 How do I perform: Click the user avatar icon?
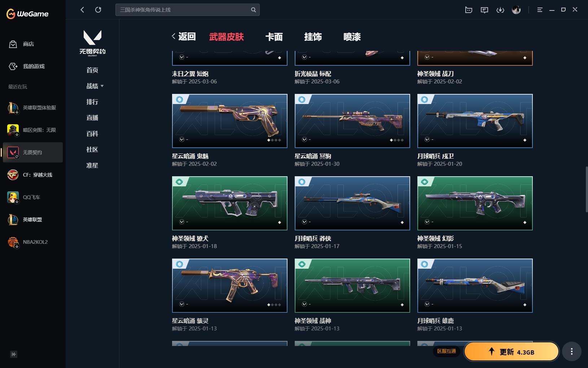[516, 10]
